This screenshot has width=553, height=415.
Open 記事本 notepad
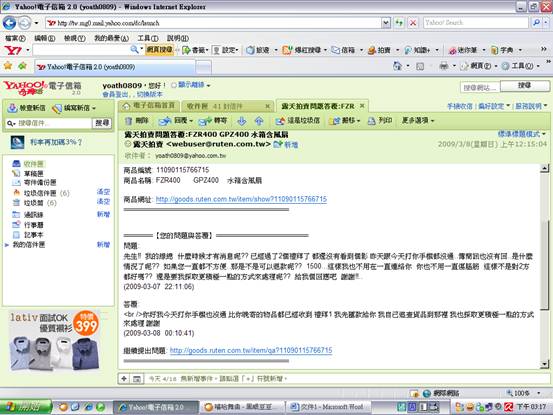click(x=33, y=234)
